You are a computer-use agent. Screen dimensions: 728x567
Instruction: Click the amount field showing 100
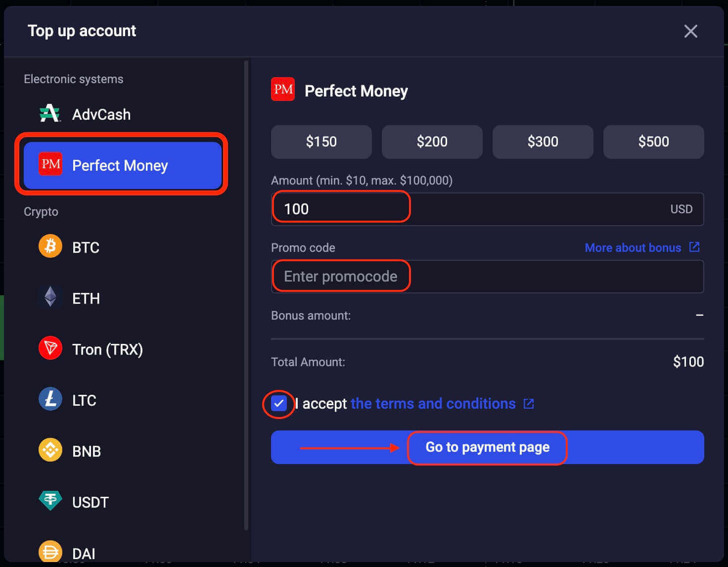[x=340, y=208]
